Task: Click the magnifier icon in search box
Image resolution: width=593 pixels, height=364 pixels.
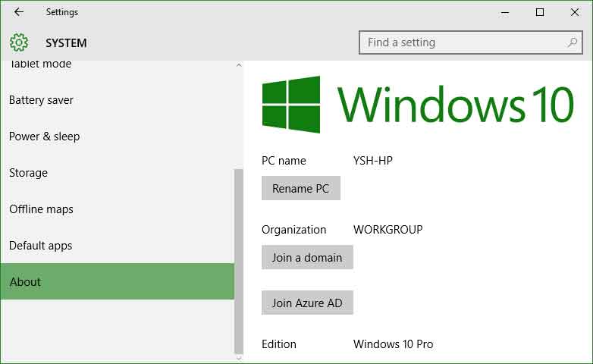Action: pos(573,43)
